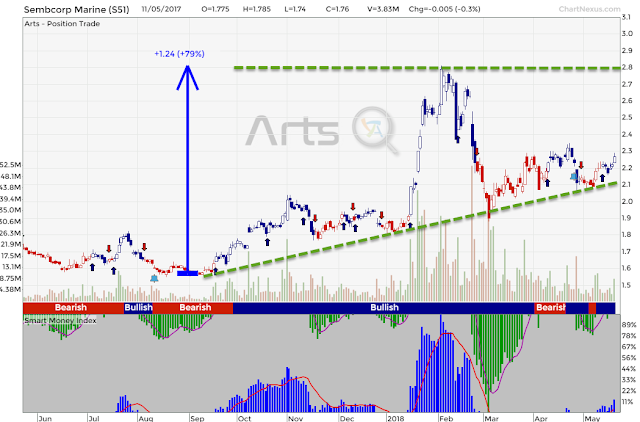Click the H=1.785 high price value
The height and width of the screenshot is (422, 640).
256,9
